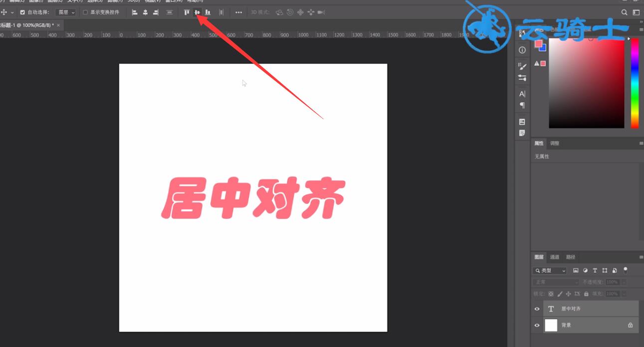Screen dimensions: 644x347
Task: Open the 类型 layer filter dropdown
Action: (x=550, y=271)
